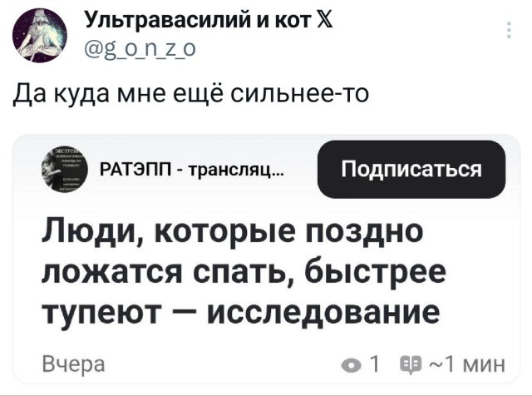532x396 pixels.
Task: Open the article headline about late sleepers
Action: [x=241, y=270]
